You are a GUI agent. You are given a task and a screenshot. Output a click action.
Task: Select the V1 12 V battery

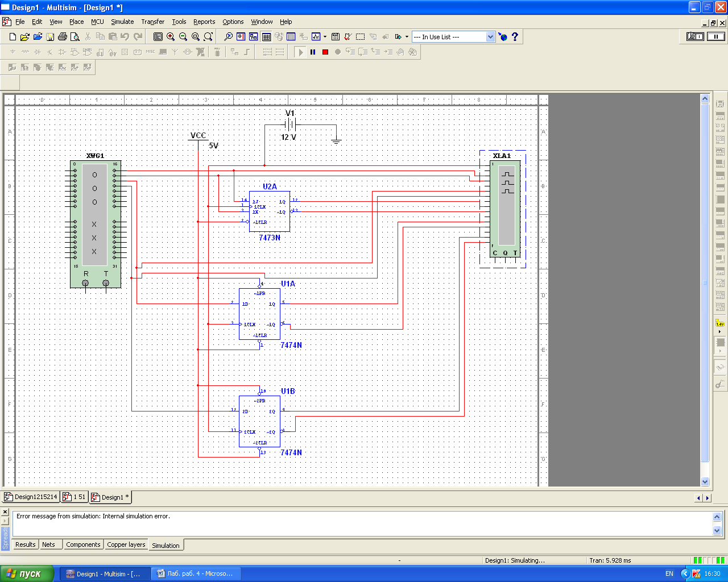(290, 124)
